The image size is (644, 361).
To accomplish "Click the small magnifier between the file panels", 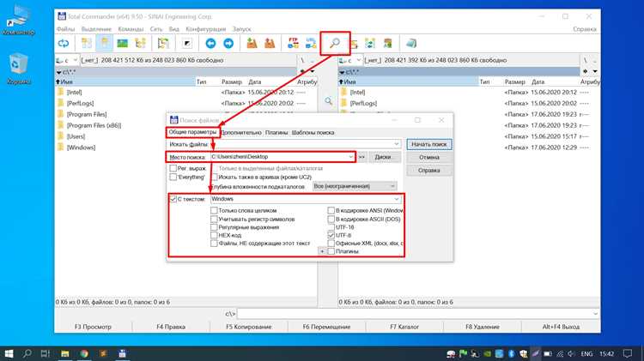I will coord(328,101).
